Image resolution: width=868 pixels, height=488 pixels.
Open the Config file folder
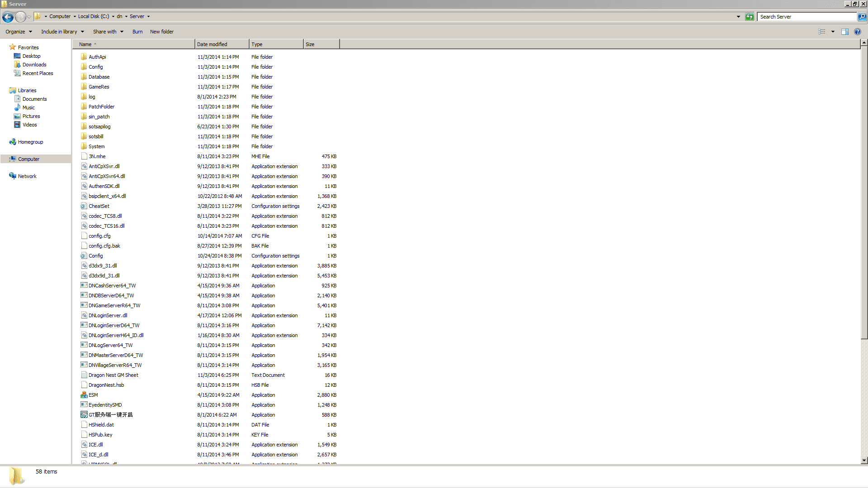(x=95, y=67)
